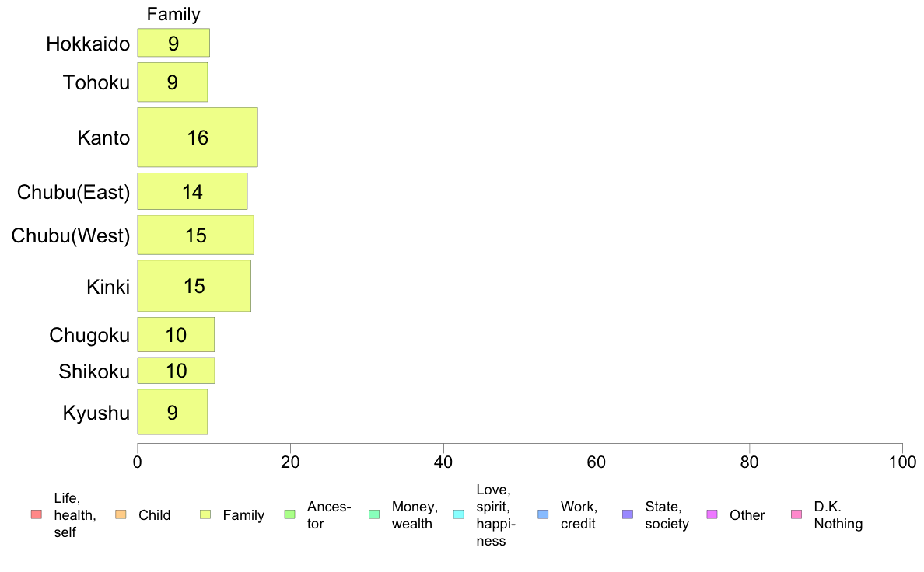Select the Hokkaido bar

click(173, 43)
